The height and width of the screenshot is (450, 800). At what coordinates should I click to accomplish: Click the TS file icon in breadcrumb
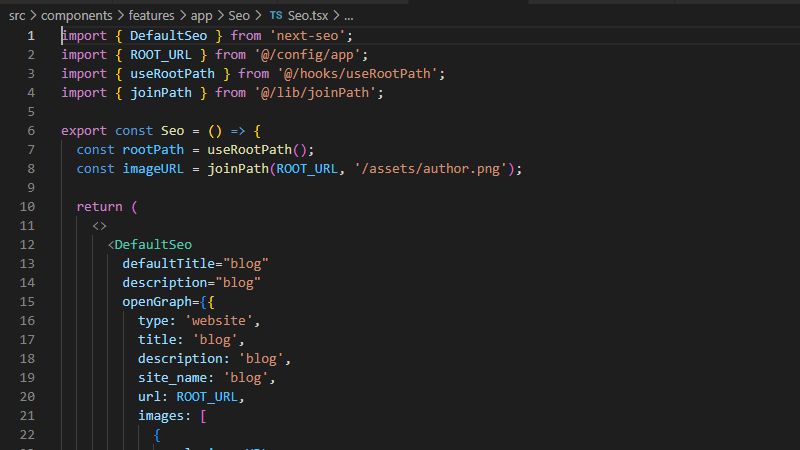pyautogui.click(x=276, y=16)
